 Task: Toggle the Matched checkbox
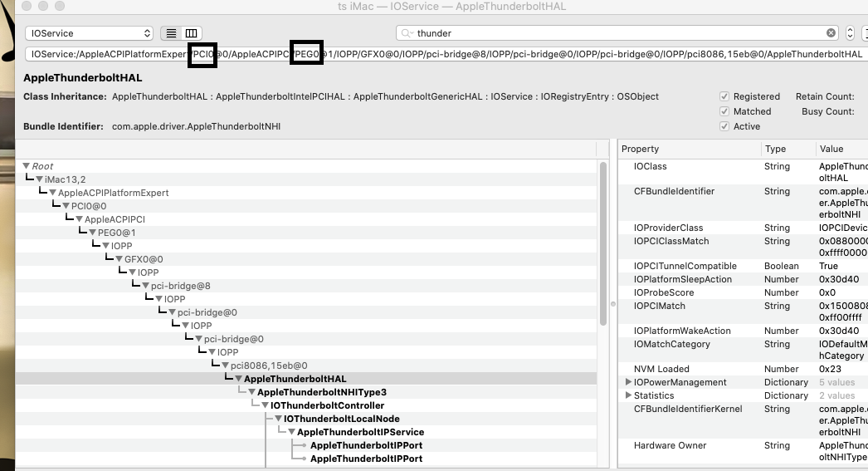click(x=724, y=111)
